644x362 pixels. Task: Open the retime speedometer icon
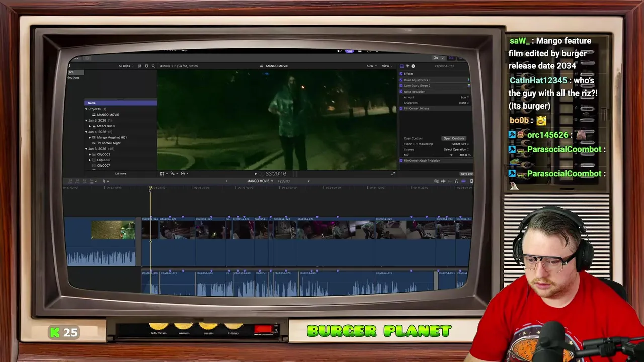coord(183,173)
